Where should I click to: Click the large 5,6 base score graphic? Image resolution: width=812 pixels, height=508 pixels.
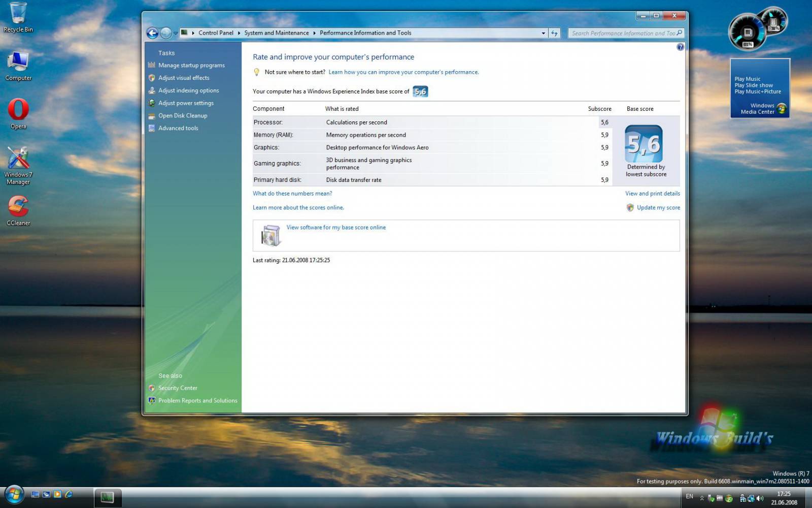pos(644,144)
